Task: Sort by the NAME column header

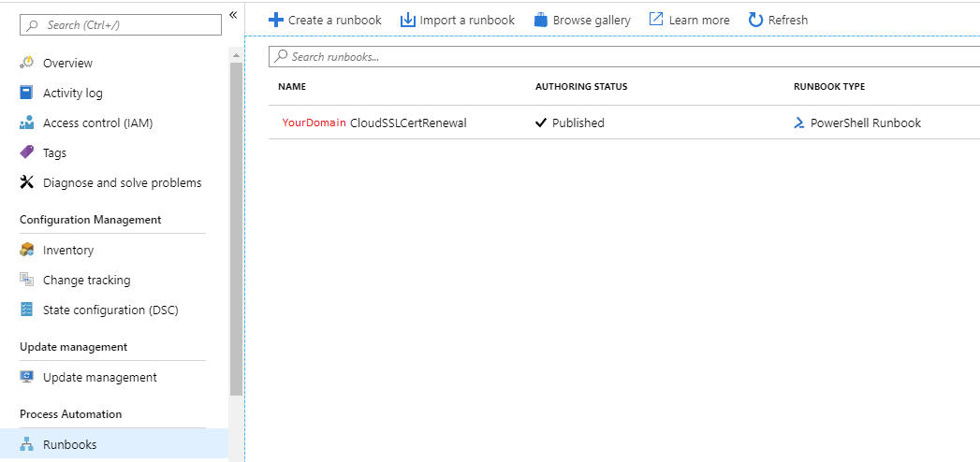Action: pos(292,87)
